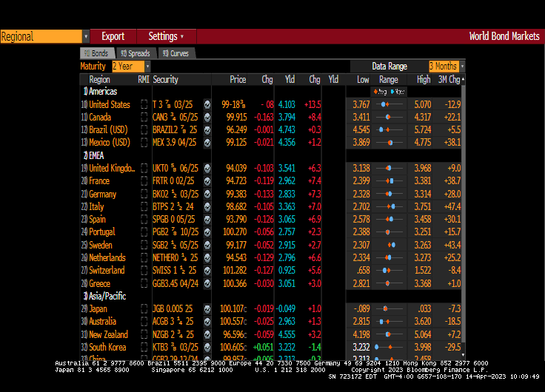Click the range indicator for Mexico (USD)
Viewport: 545px width, 392px height.
tap(389, 143)
